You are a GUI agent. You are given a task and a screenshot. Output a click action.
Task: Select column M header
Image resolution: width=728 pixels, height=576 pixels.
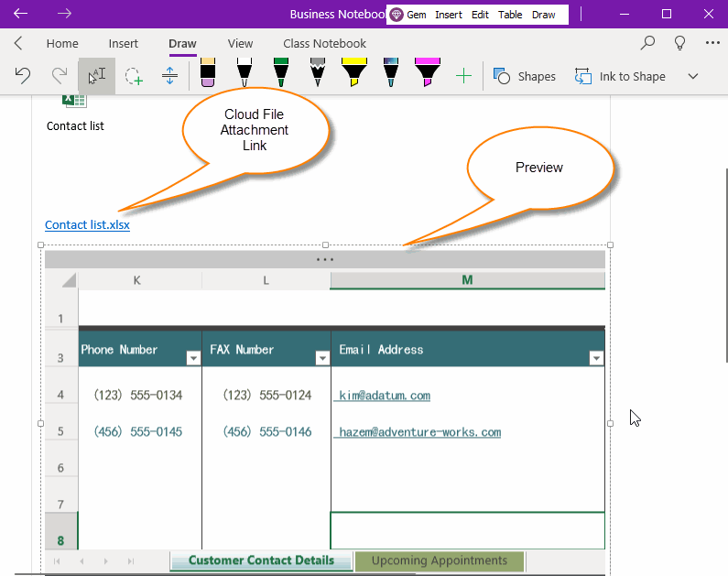click(x=468, y=280)
